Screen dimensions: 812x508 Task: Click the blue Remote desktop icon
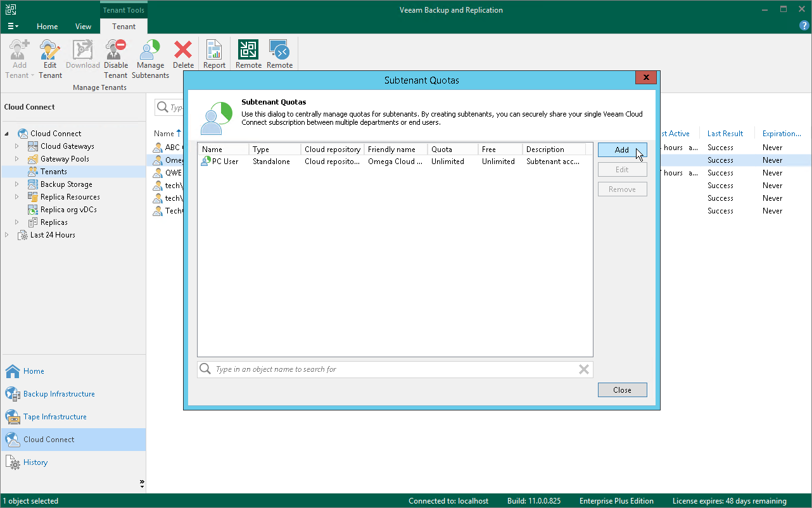[x=279, y=49]
